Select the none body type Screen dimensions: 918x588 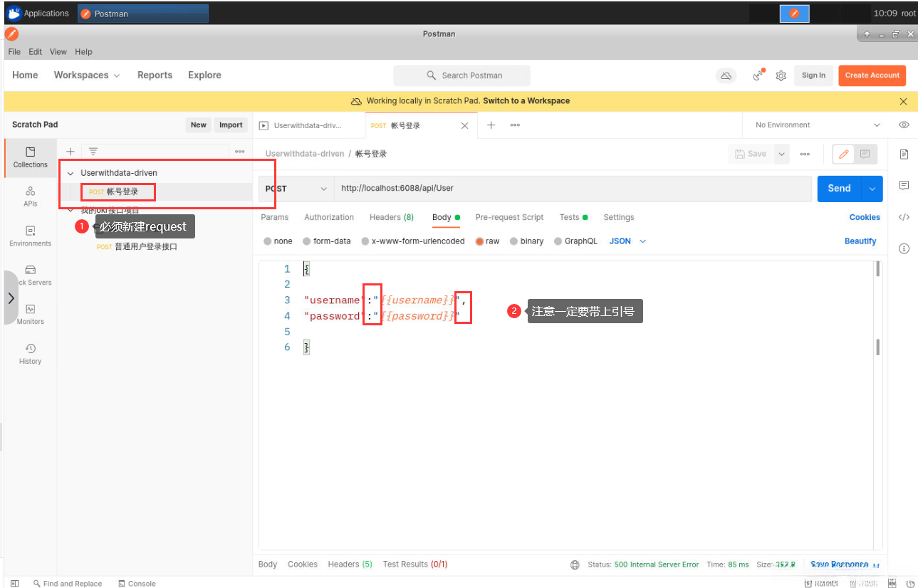coord(278,241)
